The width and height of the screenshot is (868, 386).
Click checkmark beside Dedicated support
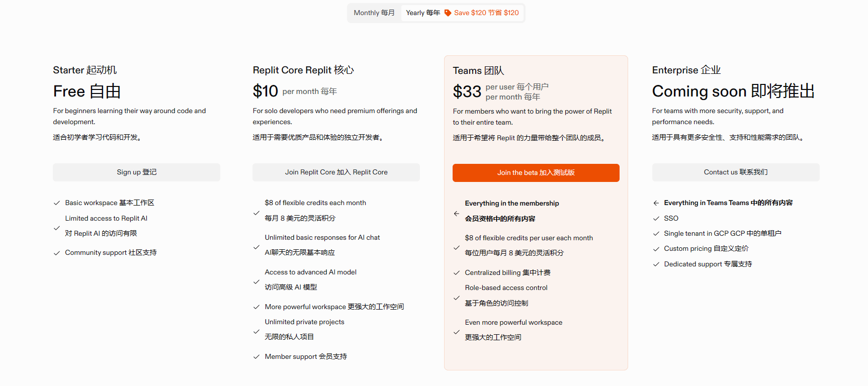656,264
